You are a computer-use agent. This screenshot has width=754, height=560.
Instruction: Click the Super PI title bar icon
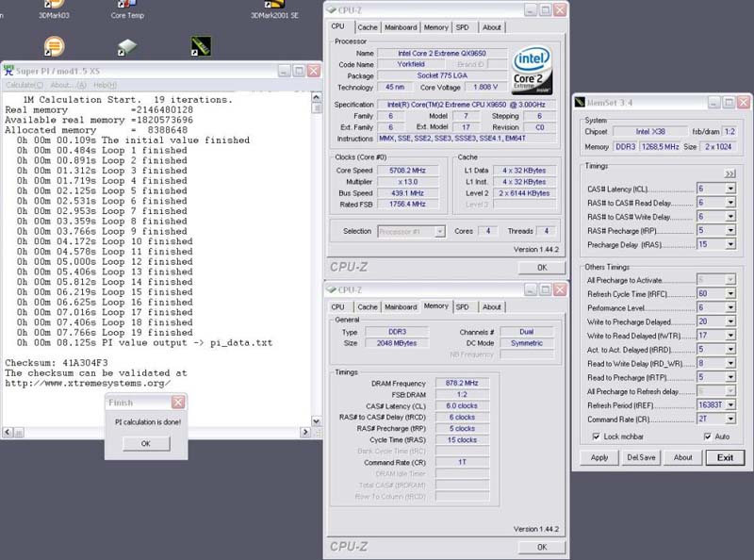pos(8,71)
